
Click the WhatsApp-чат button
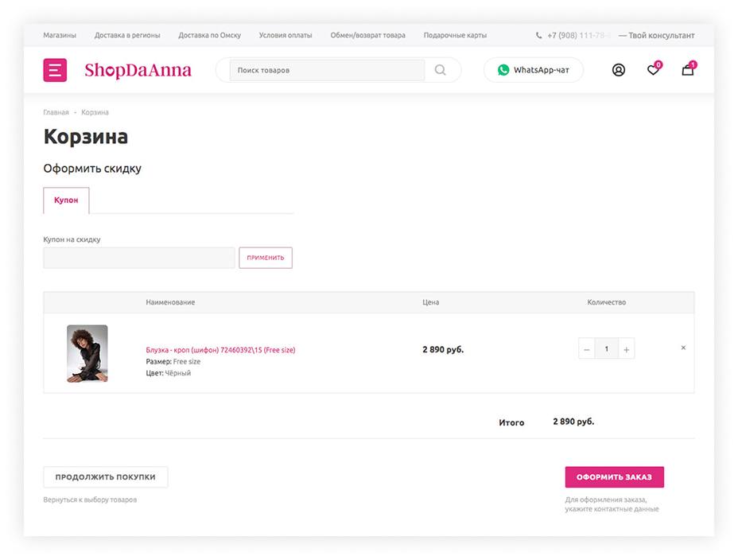point(534,70)
